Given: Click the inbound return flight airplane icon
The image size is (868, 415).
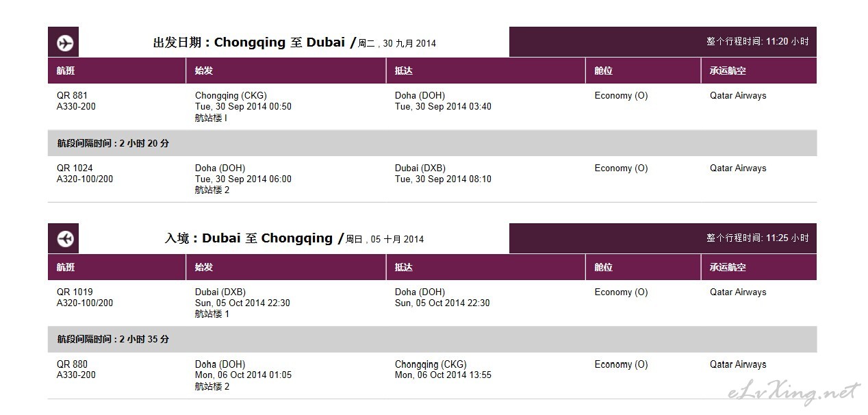Looking at the screenshot, I should pos(64,238).
